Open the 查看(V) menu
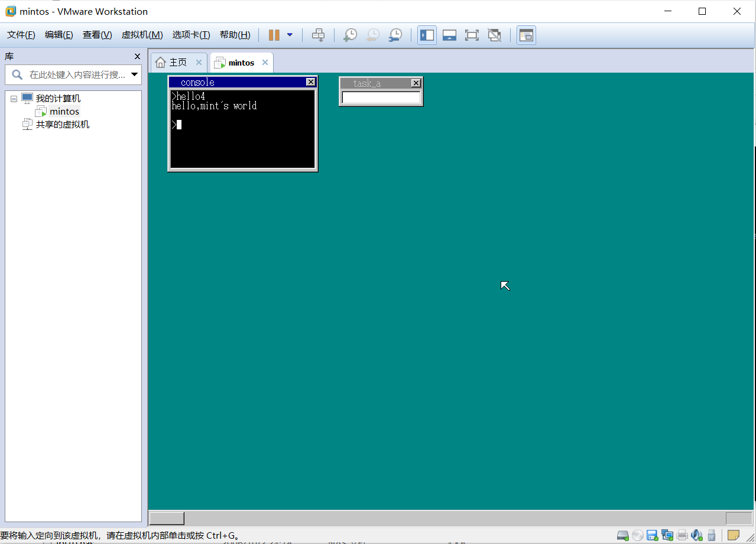This screenshot has height=544, width=756. pos(98,35)
